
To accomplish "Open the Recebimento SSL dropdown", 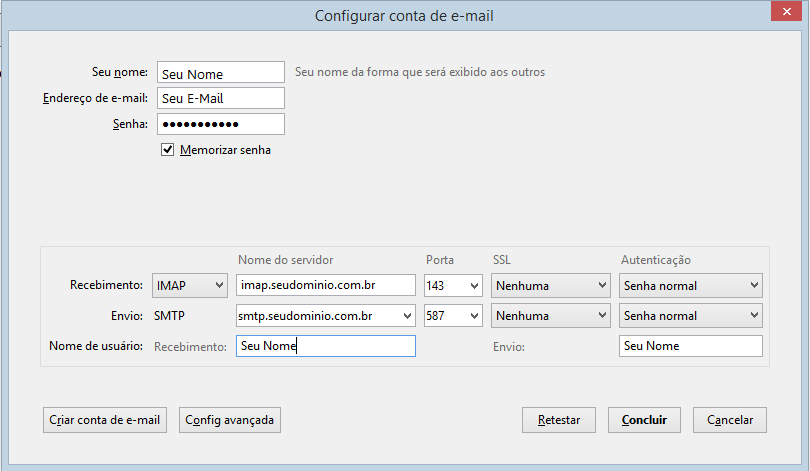I will click(550, 285).
